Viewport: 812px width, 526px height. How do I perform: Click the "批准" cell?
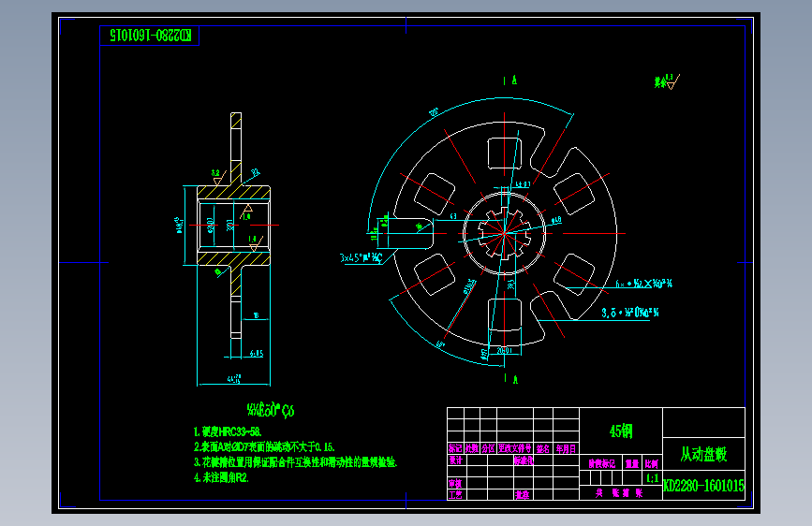pyautogui.click(x=522, y=495)
